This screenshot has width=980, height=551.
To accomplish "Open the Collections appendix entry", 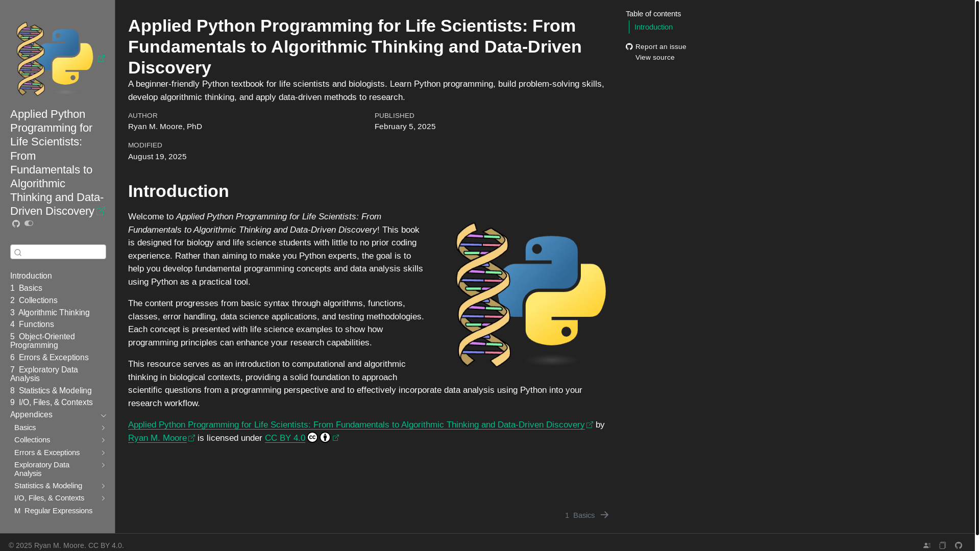I will point(32,440).
